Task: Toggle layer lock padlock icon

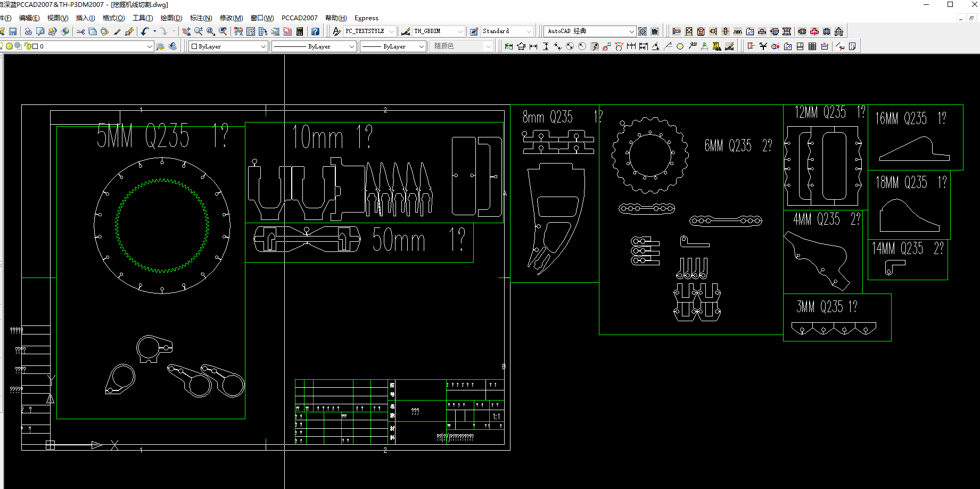Action: [27, 46]
